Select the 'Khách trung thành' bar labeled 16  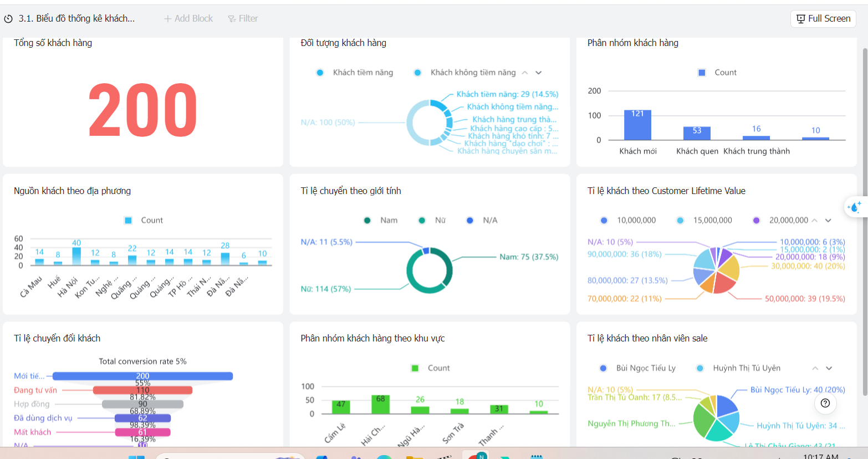tap(756, 138)
